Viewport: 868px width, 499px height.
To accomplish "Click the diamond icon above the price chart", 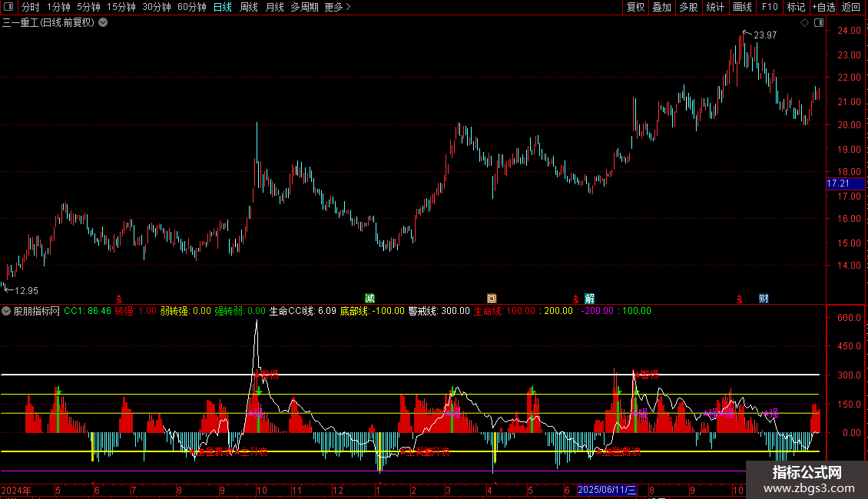I will [804, 23].
